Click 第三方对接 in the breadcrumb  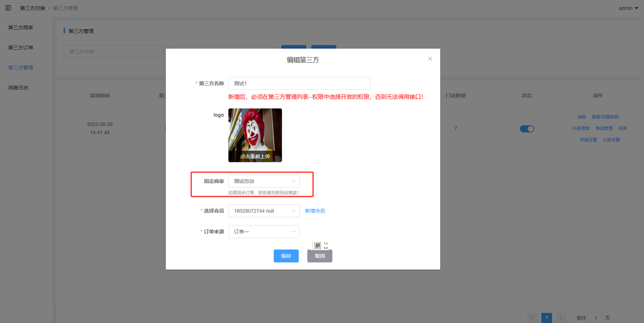33,8
